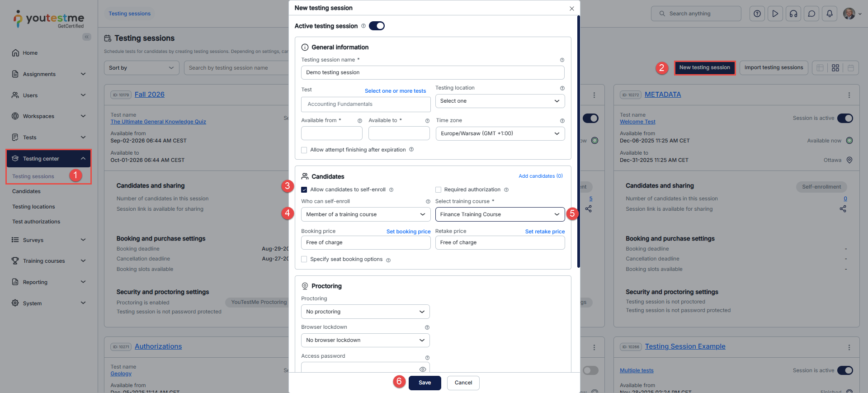
Task: Enable Specify seat booking options checkbox
Action: (304, 259)
